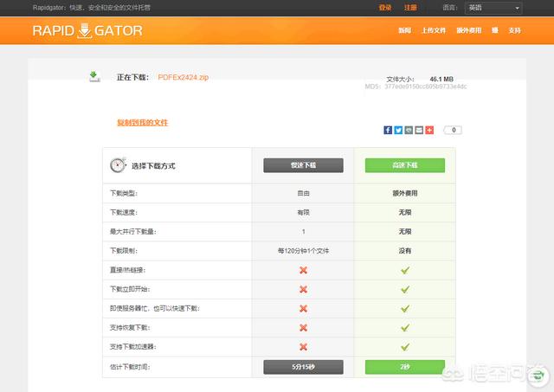
Task: Click green check in 下载立即开始 row
Action: point(405,289)
